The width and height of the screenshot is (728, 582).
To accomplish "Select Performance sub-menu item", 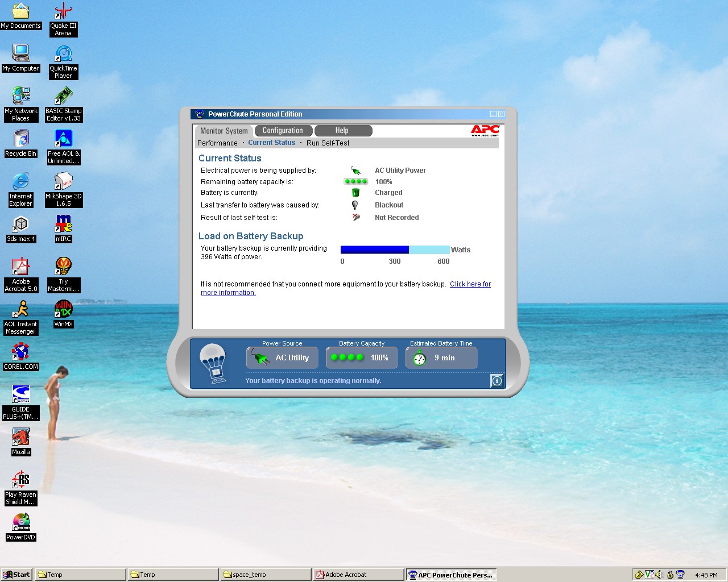I will 217,143.
